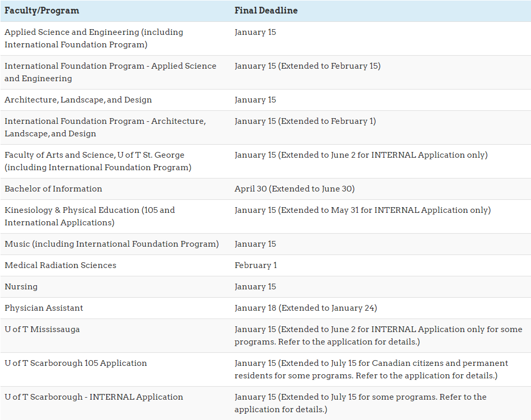
Task: Click U of T Scarborough - INTERNAL Application
Action: point(94,397)
